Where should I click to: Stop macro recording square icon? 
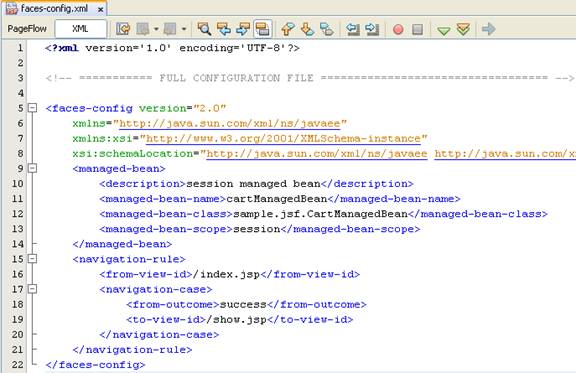(x=417, y=29)
